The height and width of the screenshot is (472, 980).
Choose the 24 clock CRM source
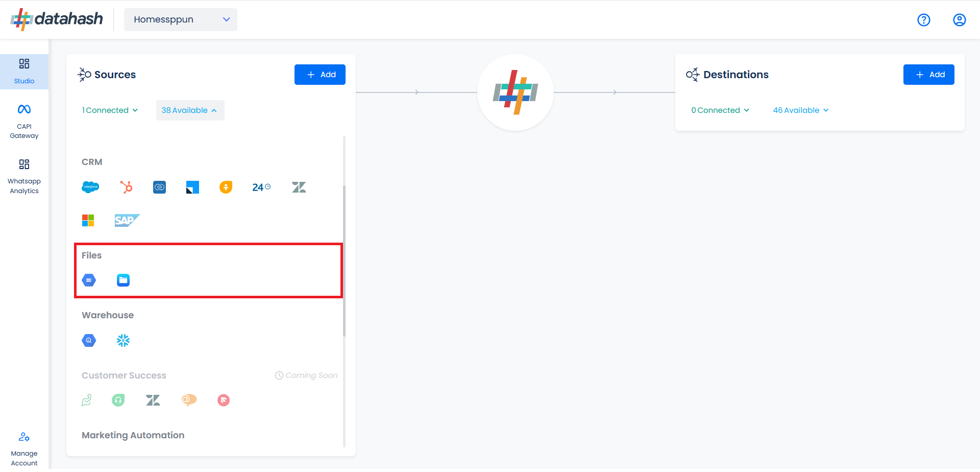261,187
